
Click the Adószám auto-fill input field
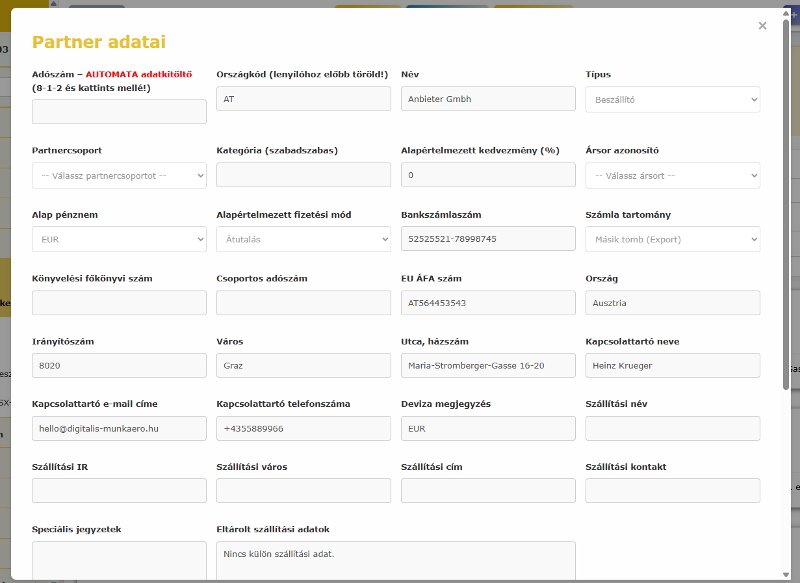[119, 111]
